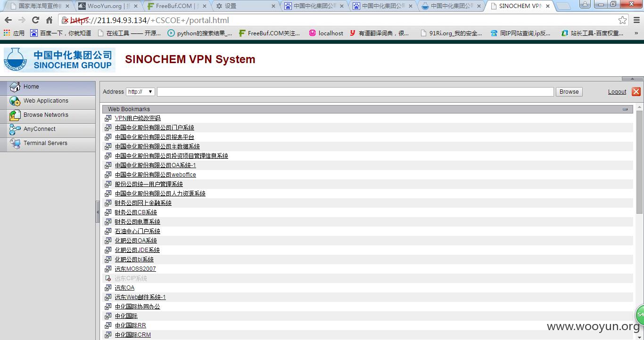Screen dimensions: 644x340
Task: Open the 中国中化股份有限公司门户系统 link
Action: coord(155,128)
